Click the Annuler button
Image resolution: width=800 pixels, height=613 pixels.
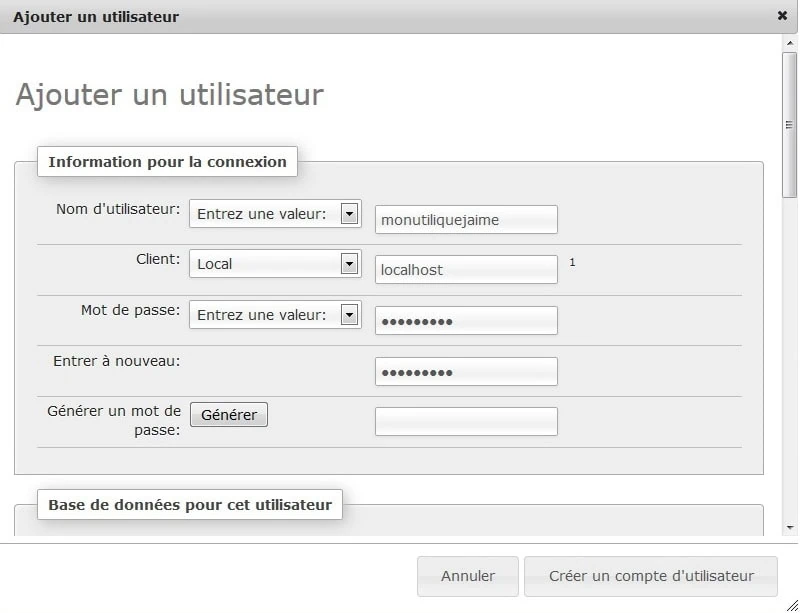pos(467,576)
